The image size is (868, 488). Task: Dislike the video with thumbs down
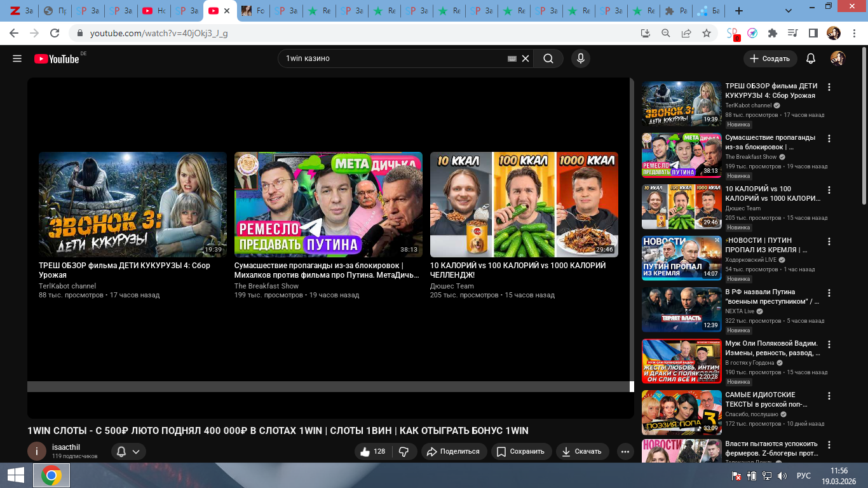[403, 451]
